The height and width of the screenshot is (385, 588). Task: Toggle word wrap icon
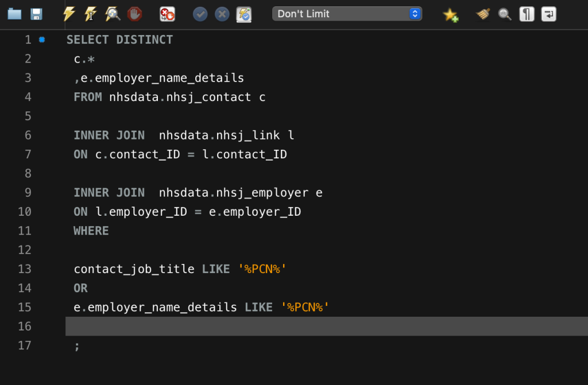tap(548, 14)
